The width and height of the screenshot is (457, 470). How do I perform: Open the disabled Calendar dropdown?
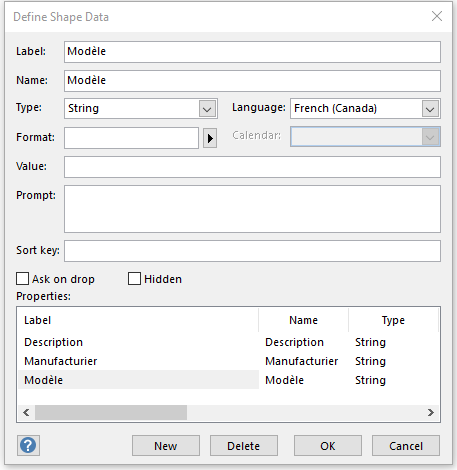pyautogui.click(x=365, y=137)
